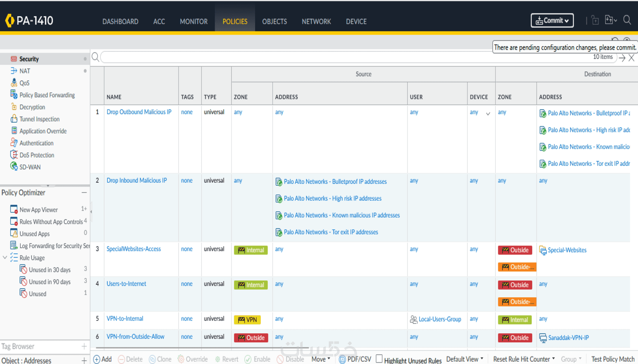The width and height of the screenshot is (638, 364).
Task: Enable Highlight Unused Rules checkbox
Action: (x=379, y=359)
